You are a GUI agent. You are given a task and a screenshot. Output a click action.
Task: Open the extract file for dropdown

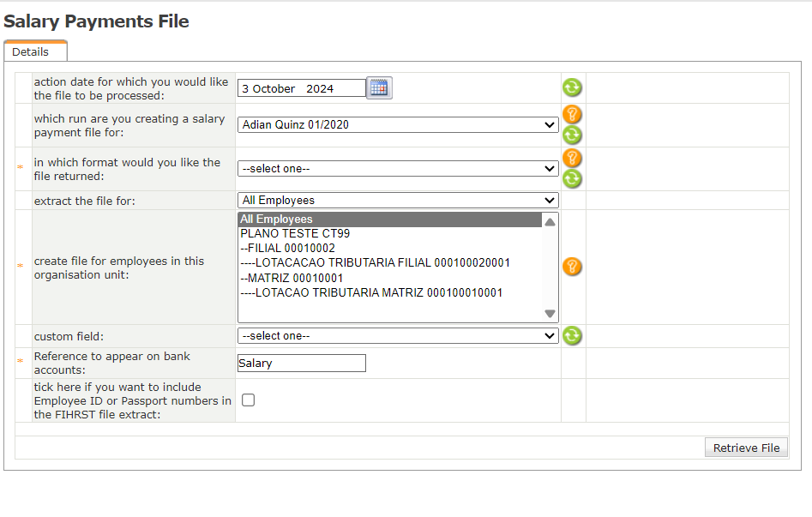(398, 201)
